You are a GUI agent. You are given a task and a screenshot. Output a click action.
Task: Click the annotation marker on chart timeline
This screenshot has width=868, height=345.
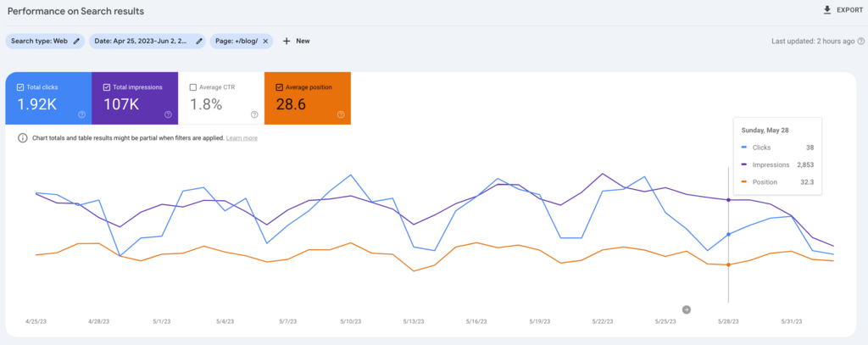pos(687,309)
